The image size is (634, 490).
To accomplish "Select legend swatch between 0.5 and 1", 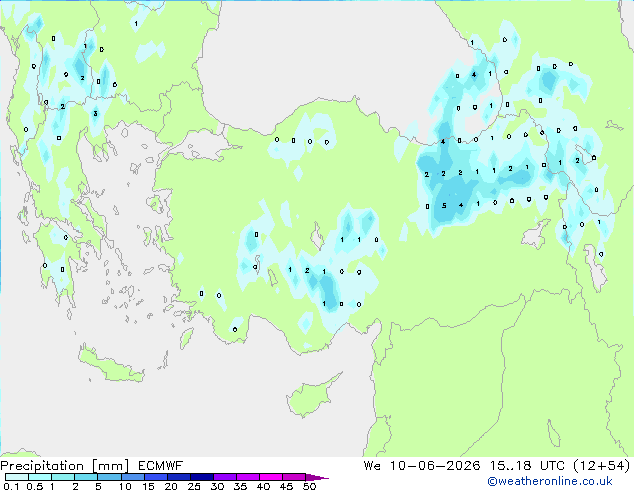I will coord(40,477).
